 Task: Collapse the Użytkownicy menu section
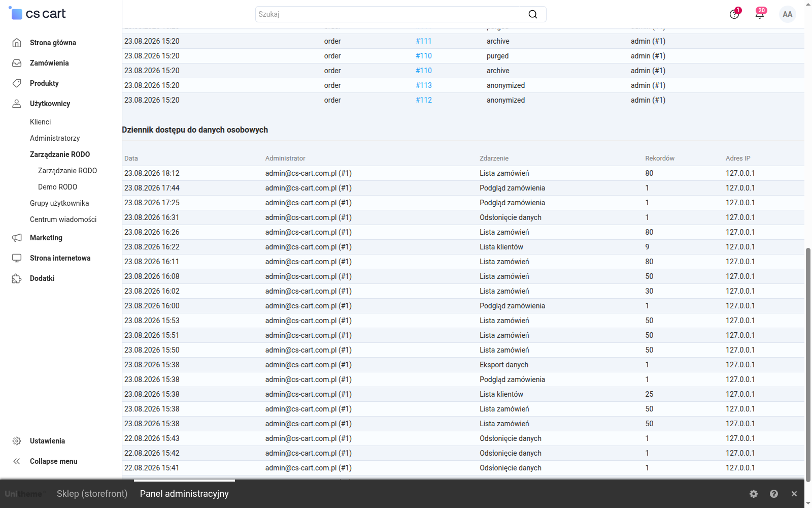pos(50,104)
